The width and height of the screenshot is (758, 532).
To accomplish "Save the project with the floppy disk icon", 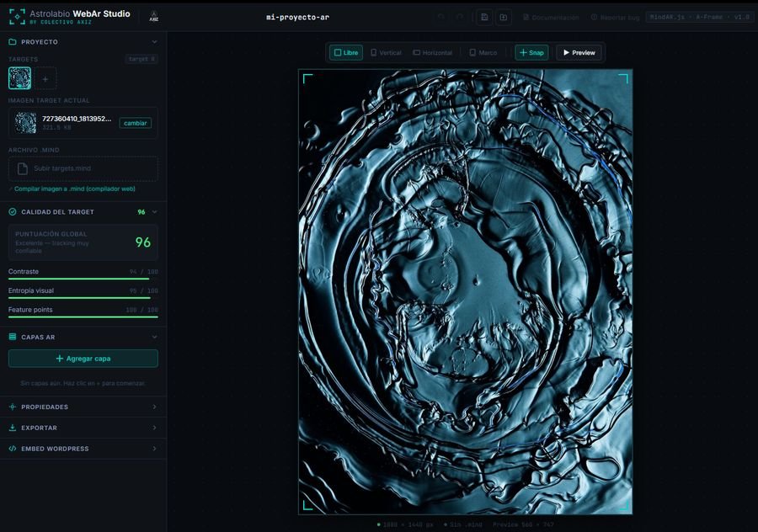I will (484, 17).
